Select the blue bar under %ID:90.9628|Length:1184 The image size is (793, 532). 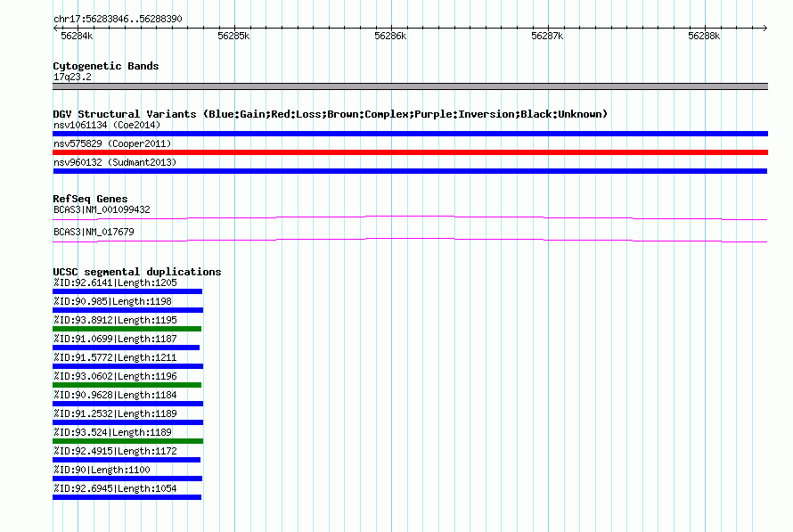128,404
